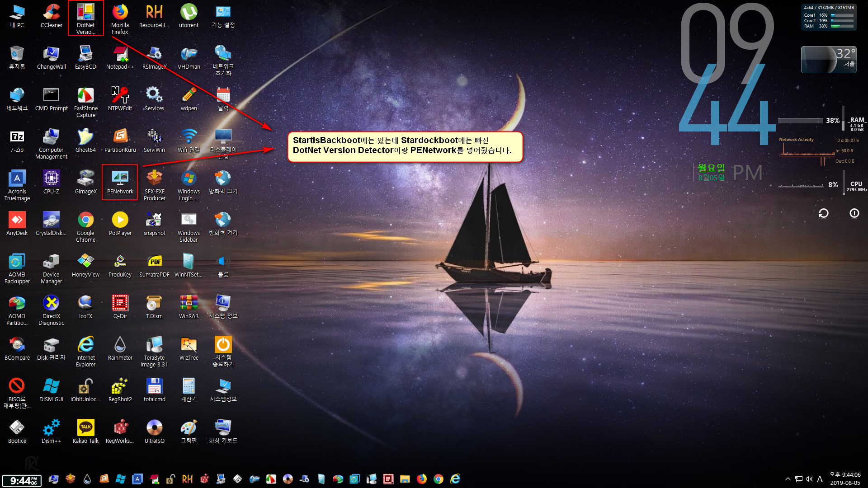Screen dimensions: 868x488
Task: Launch DotNet Version Detector shortcut
Action: (85, 19)
